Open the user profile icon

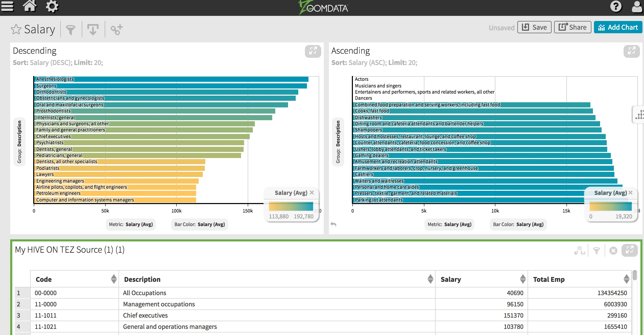(x=637, y=6)
